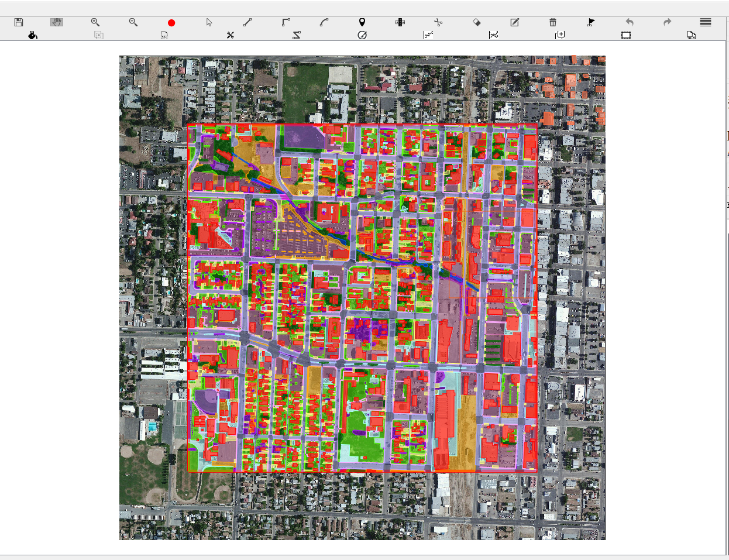This screenshot has width=729, height=560.
Task: Click the trash can delete icon
Action: coord(553,22)
